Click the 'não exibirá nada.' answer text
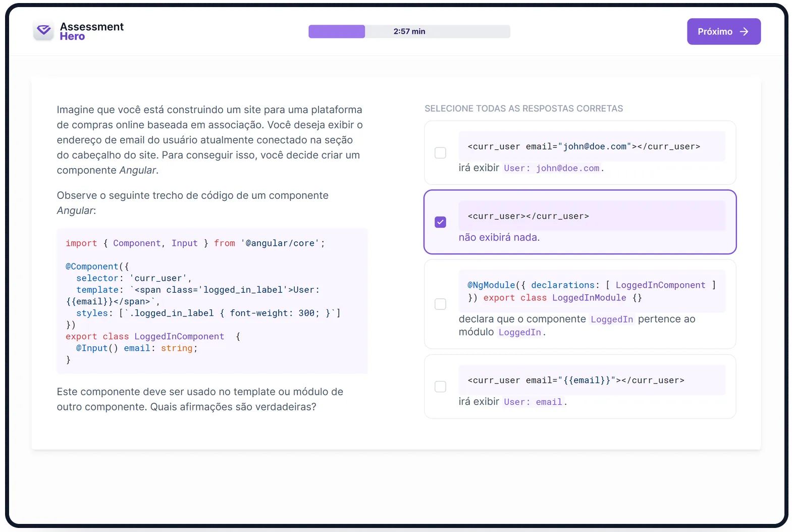 coord(499,237)
